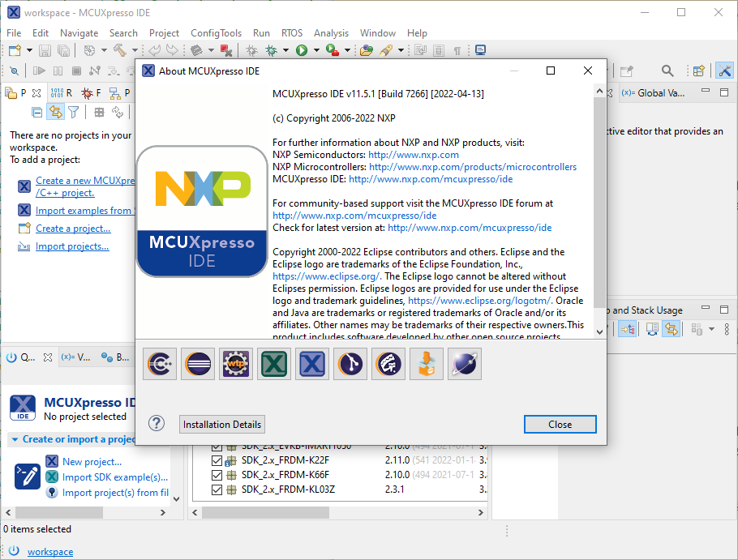Uncheck the SDK_2.x_FRDM-K66F checkbox
738x560 pixels.
[217, 475]
